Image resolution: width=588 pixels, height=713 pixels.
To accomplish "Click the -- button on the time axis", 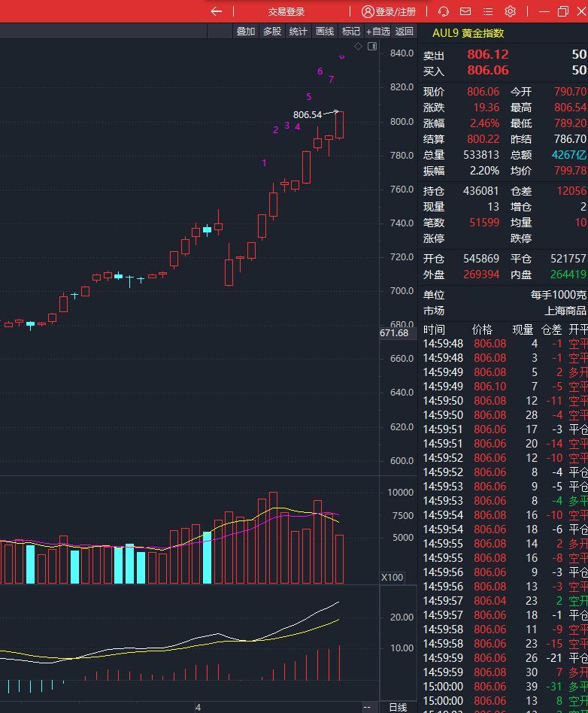I will [367, 707].
